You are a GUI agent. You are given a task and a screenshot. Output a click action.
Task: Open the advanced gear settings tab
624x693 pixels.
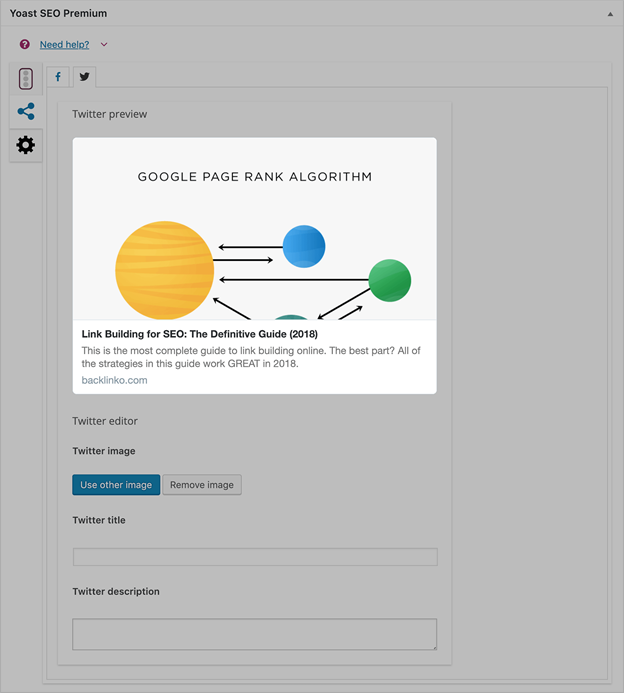[26, 145]
